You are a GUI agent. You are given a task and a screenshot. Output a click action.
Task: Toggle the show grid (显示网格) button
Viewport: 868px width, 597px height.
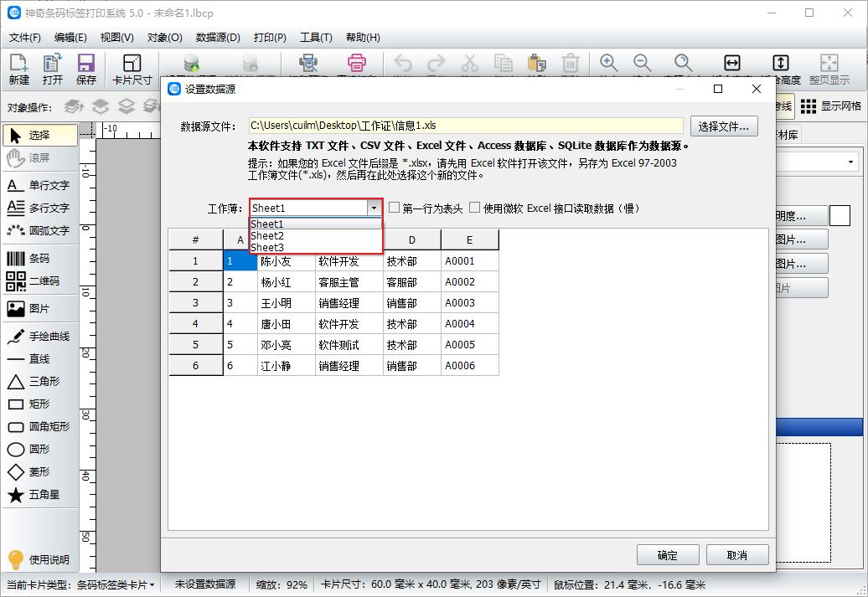(830, 106)
